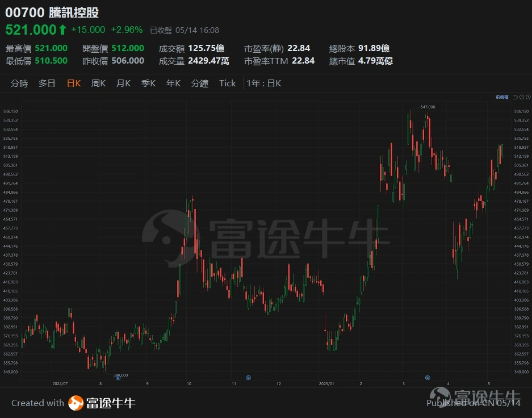Screen dimensions: 532x418
Task: Select the 年K chart tab
Action: (173, 83)
